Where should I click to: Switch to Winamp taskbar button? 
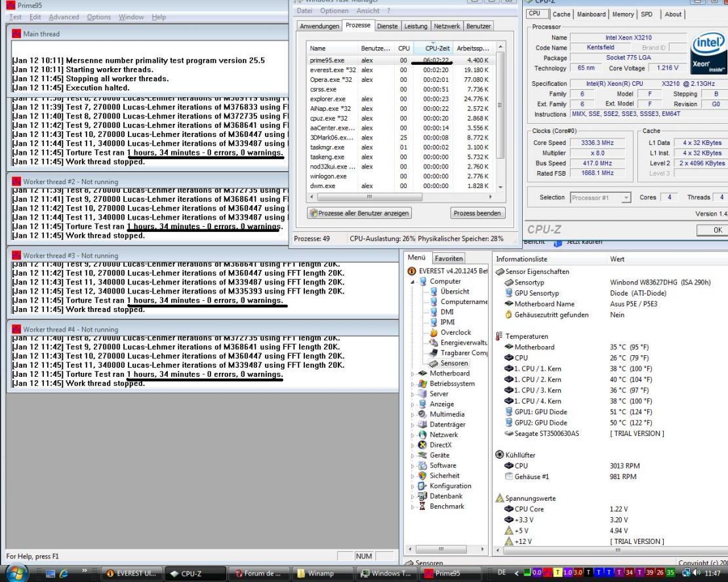(x=323, y=573)
